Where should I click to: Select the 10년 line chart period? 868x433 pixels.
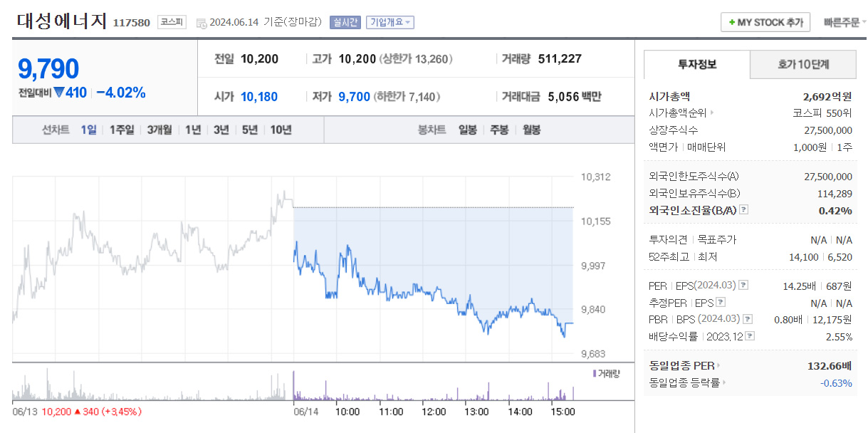[281, 130]
